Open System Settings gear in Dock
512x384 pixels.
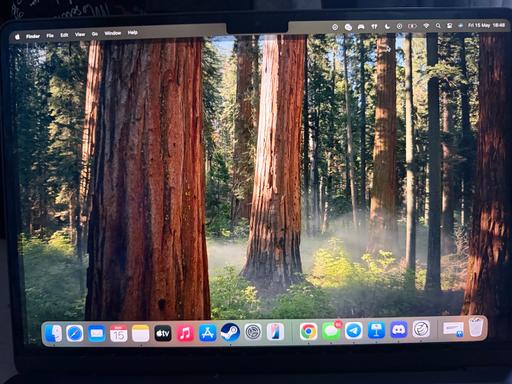click(x=253, y=332)
